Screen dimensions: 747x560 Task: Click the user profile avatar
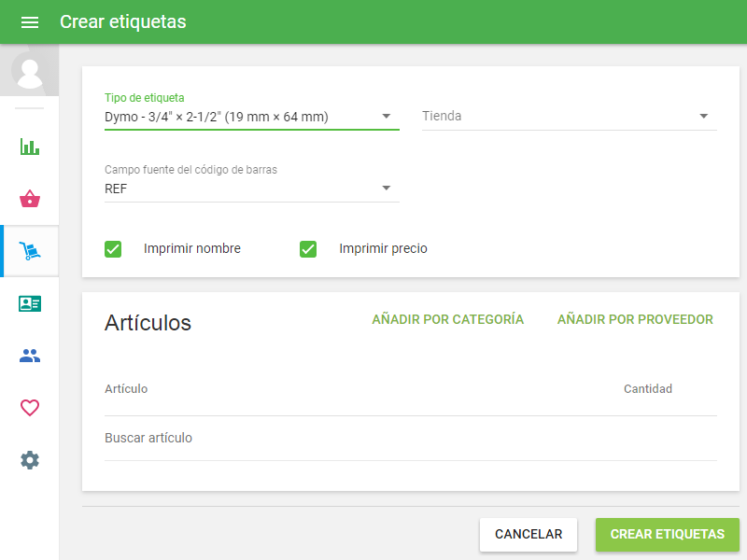(x=30, y=72)
